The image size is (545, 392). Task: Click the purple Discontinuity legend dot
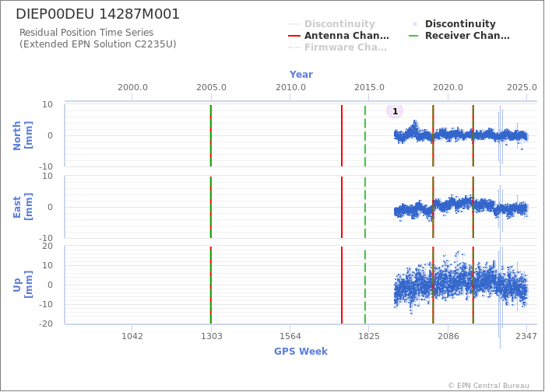(x=415, y=24)
